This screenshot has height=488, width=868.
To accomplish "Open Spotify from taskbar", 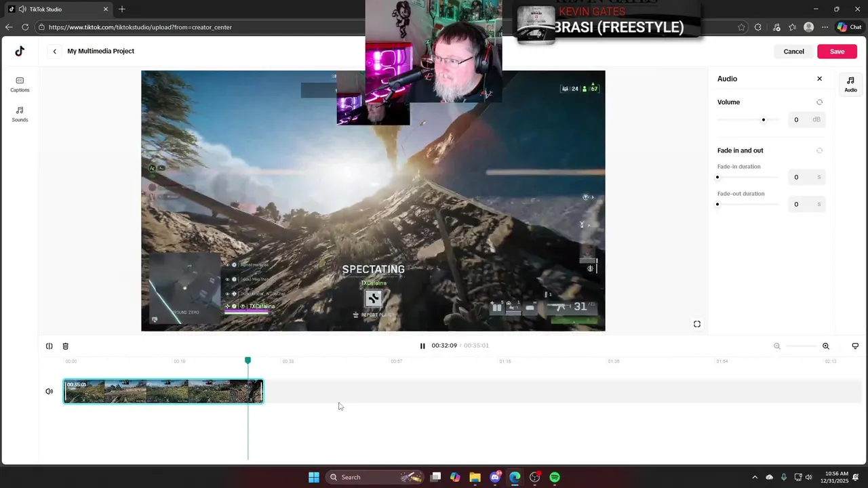I will (555, 477).
